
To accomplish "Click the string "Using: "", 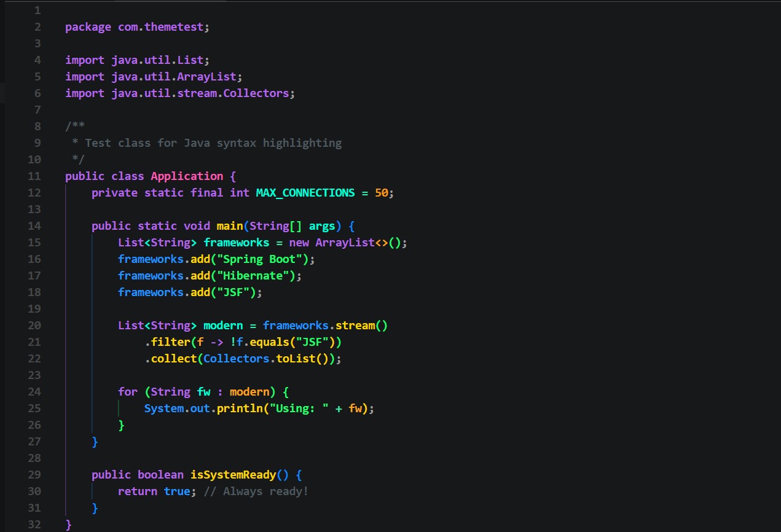I will coord(299,409).
